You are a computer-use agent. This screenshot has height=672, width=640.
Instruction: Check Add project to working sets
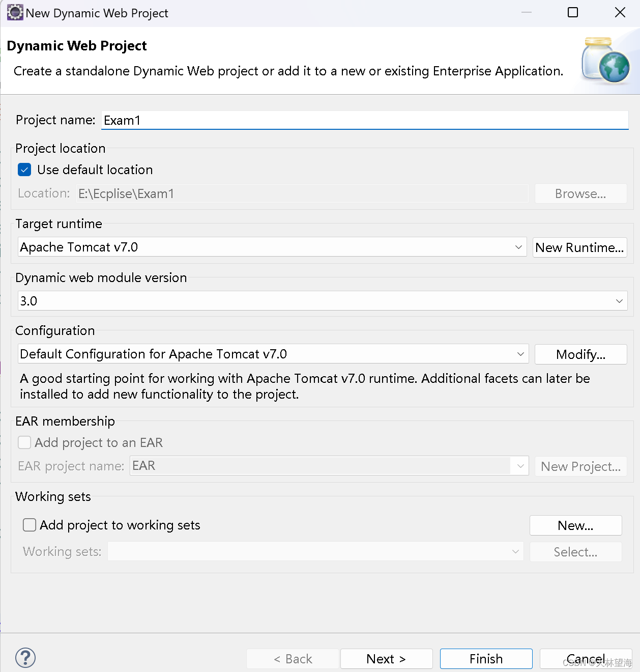[x=29, y=525]
